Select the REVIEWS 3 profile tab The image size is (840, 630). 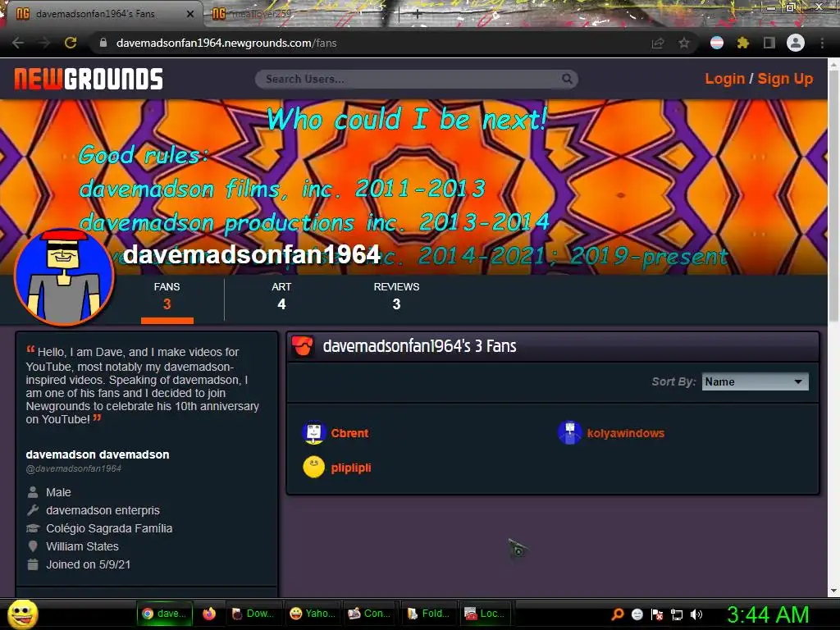(396, 296)
